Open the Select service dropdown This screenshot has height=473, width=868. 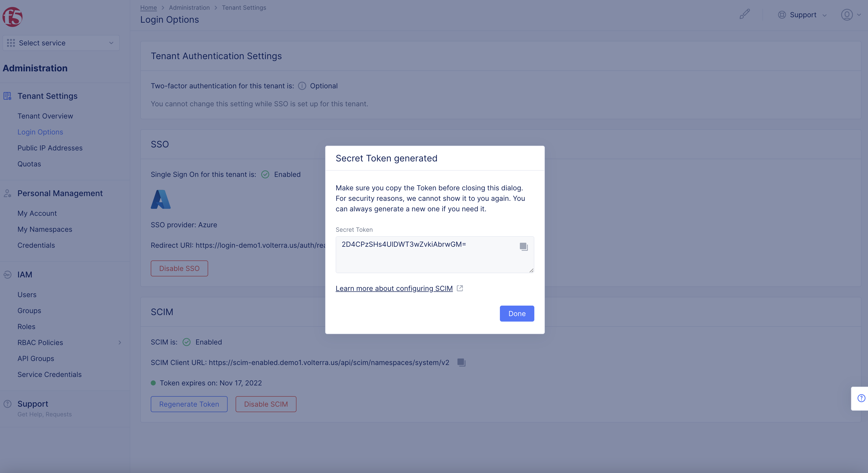tap(61, 43)
